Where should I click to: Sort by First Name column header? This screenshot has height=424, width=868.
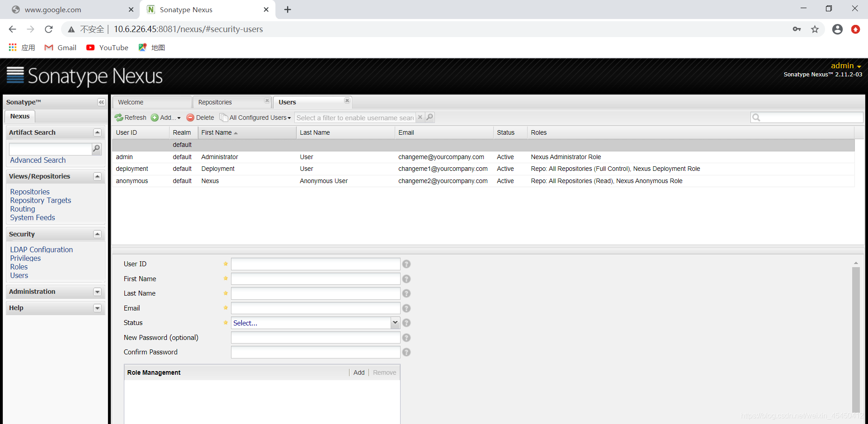click(x=247, y=132)
